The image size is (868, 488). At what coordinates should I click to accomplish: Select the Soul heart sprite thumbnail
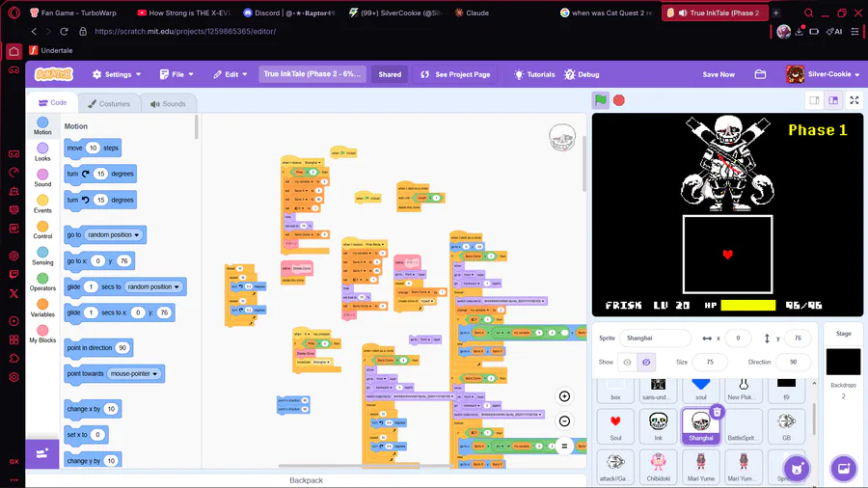(x=615, y=426)
